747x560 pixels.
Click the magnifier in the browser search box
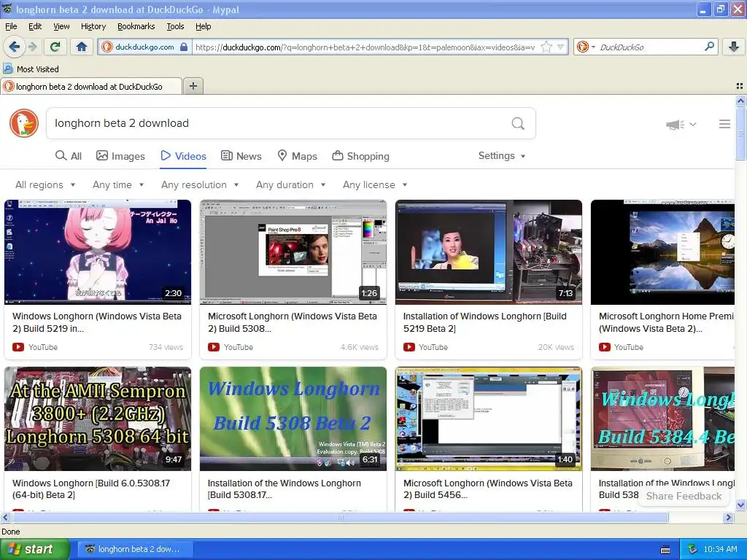(709, 47)
